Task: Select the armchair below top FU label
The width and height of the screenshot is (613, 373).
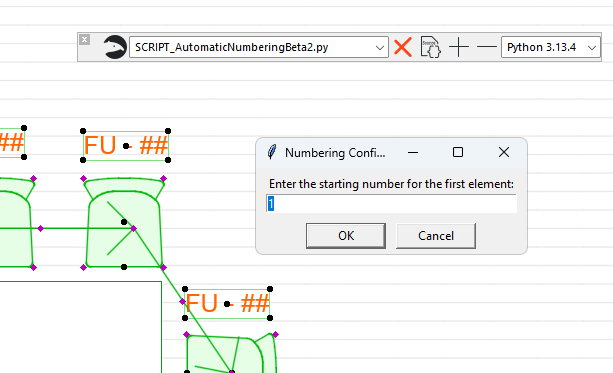Action: [124, 223]
